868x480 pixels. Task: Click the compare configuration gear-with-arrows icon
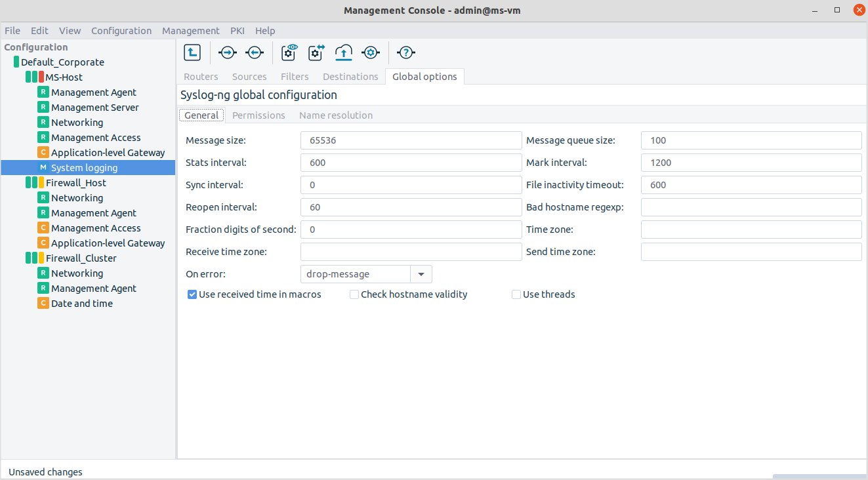(x=317, y=52)
